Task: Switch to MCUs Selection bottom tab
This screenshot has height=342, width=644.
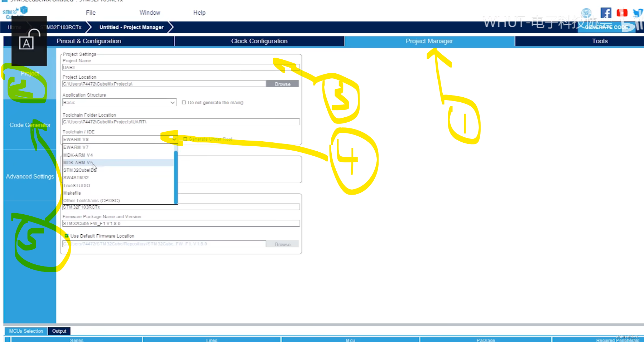Action: coord(26,331)
